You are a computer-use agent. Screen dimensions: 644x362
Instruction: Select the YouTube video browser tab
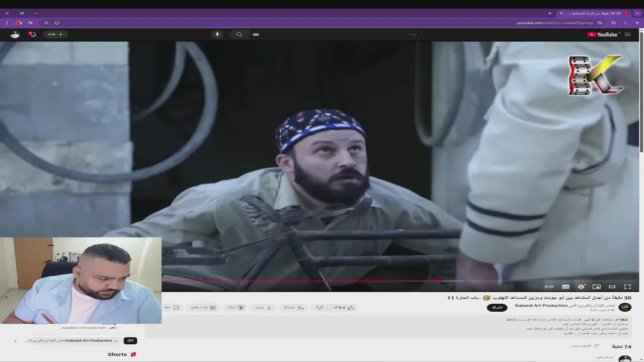pyautogui.click(x=594, y=13)
